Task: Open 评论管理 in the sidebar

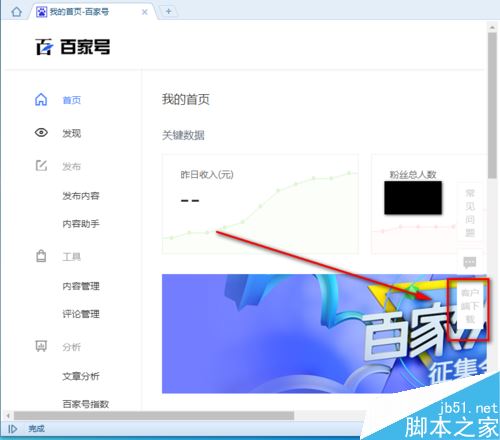Action: [81, 314]
